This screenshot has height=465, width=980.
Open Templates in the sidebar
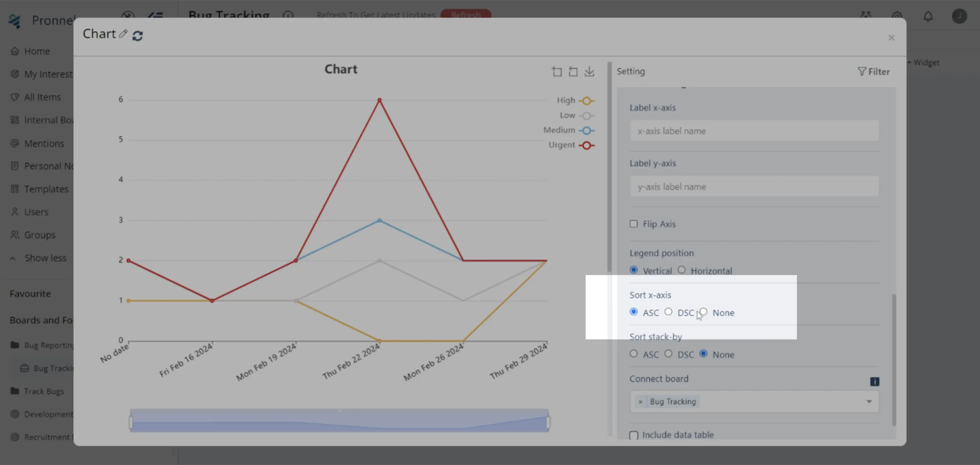pos(46,189)
